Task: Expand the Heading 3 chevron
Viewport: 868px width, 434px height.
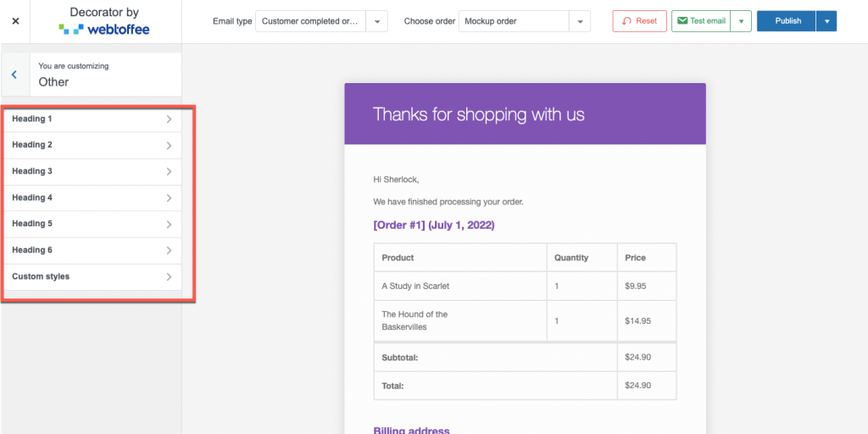Action: [x=169, y=172]
